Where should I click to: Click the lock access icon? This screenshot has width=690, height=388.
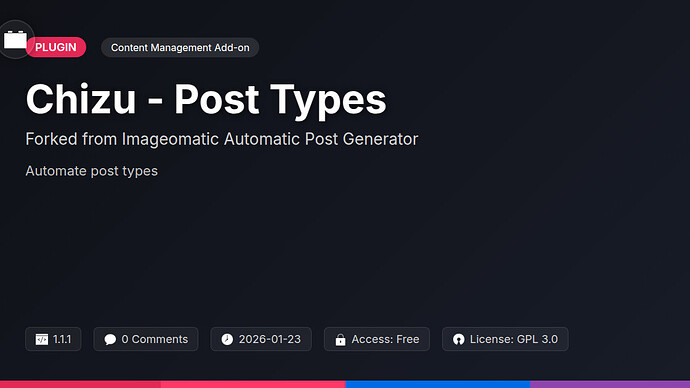coord(340,340)
